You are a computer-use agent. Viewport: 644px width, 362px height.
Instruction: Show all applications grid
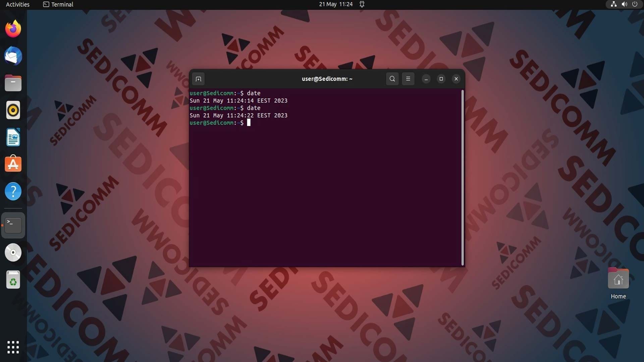tap(13, 347)
